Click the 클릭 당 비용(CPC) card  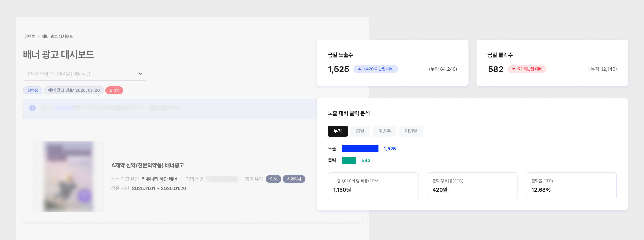[472, 186]
